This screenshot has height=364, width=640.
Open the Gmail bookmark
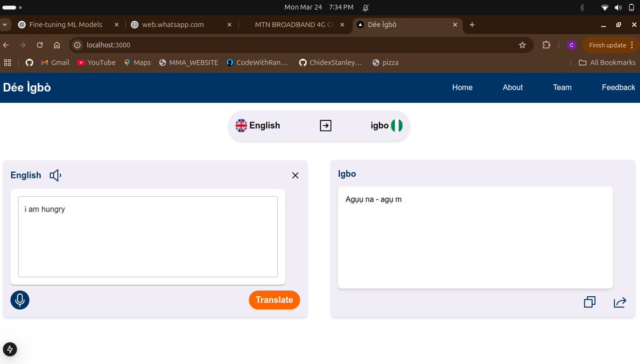tap(55, 62)
